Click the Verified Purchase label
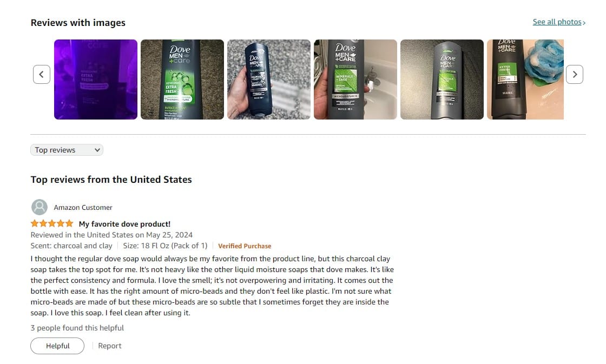The image size is (606, 364). pos(245,246)
